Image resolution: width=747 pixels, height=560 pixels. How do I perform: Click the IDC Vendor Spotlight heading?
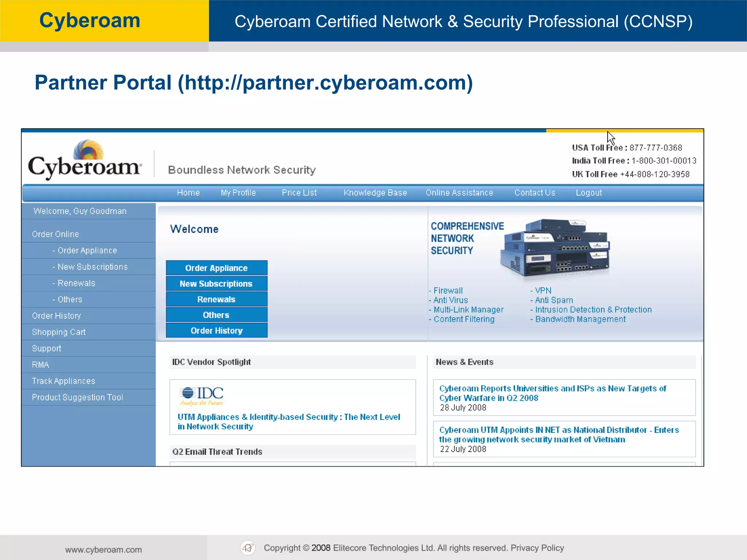point(212,362)
